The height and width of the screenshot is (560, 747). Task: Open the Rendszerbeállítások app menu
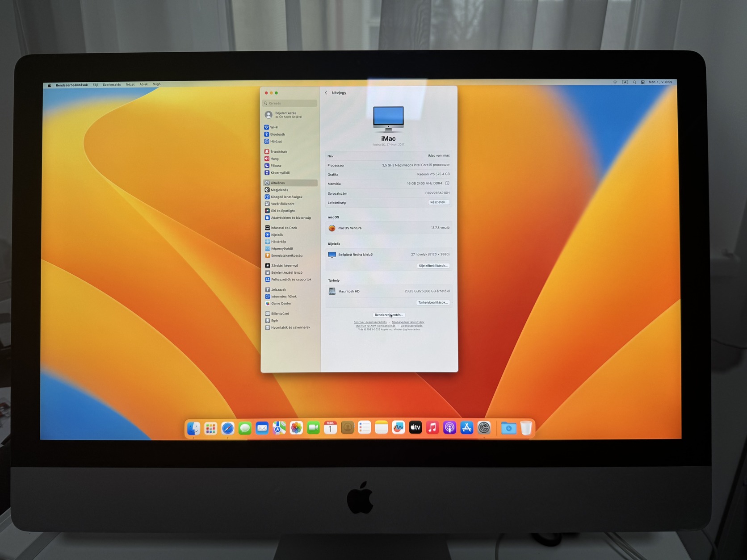[x=71, y=85]
